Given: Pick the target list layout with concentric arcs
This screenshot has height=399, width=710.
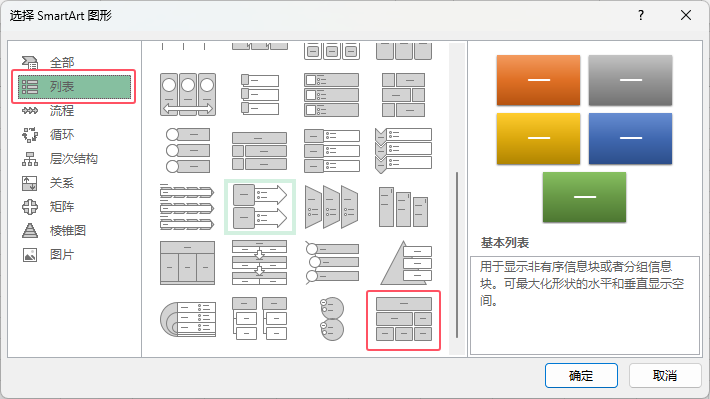Looking at the screenshot, I should coord(187,319).
